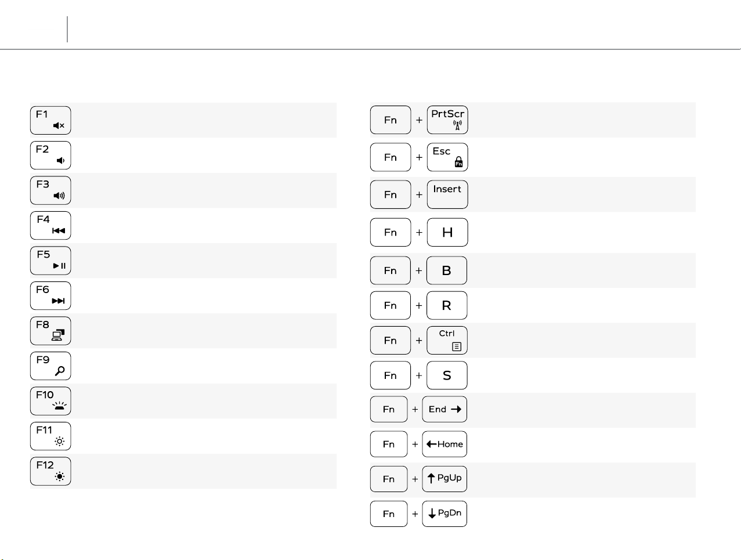
Task: Select the F4 previous track key
Action: tap(50, 226)
